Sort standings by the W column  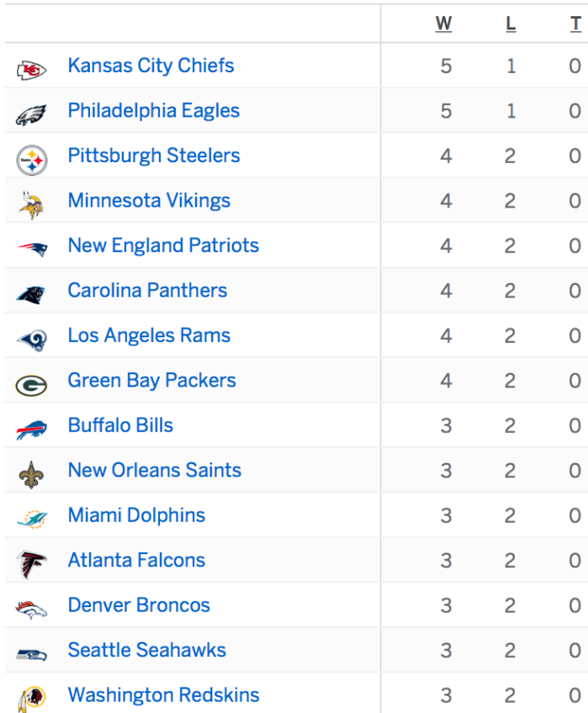coord(444,24)
